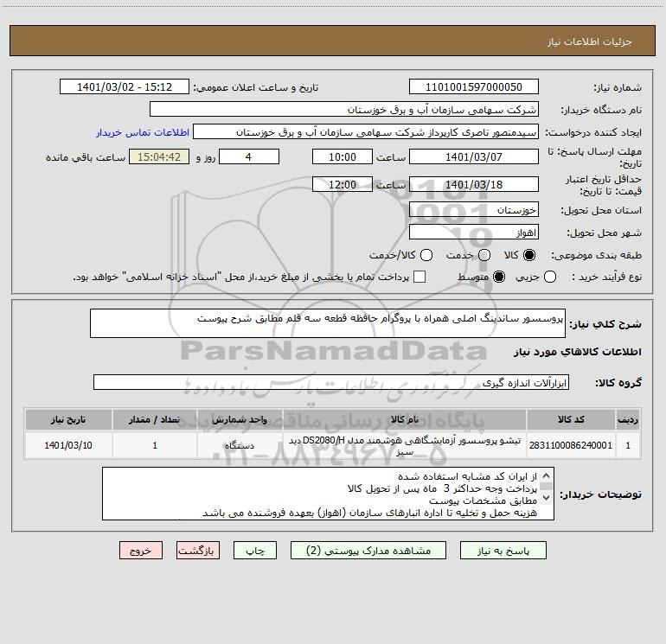Click the تعداد / مقدار column header
The height and width of the screenshot is (644, 666).
[155, 419]
